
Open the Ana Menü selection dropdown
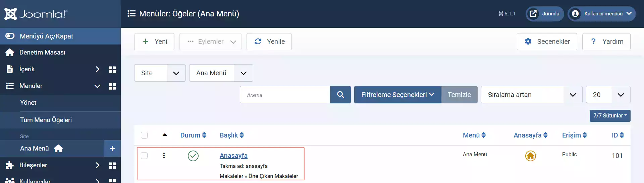coord(221,73)
